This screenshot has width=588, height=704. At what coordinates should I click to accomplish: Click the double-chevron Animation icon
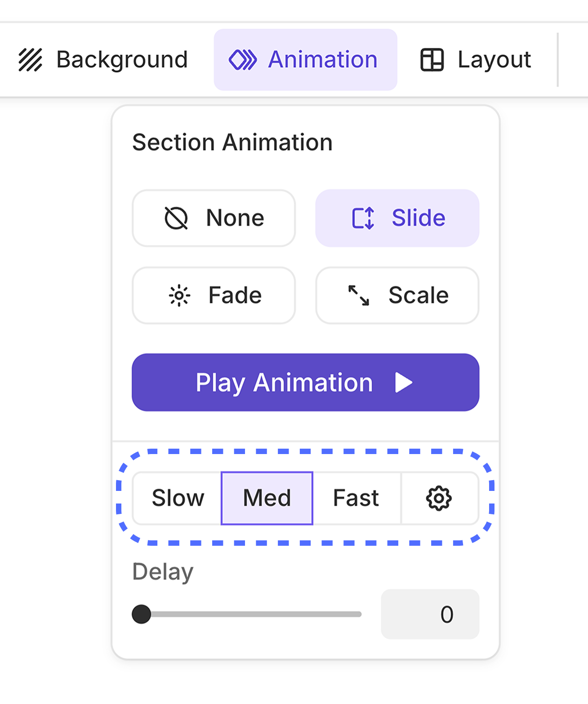243,60
